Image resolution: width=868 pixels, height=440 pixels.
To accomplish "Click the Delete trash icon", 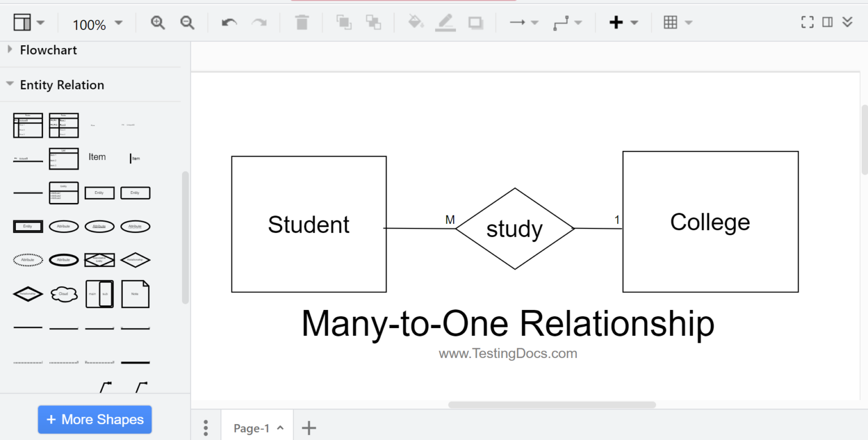I will point(302,22).
